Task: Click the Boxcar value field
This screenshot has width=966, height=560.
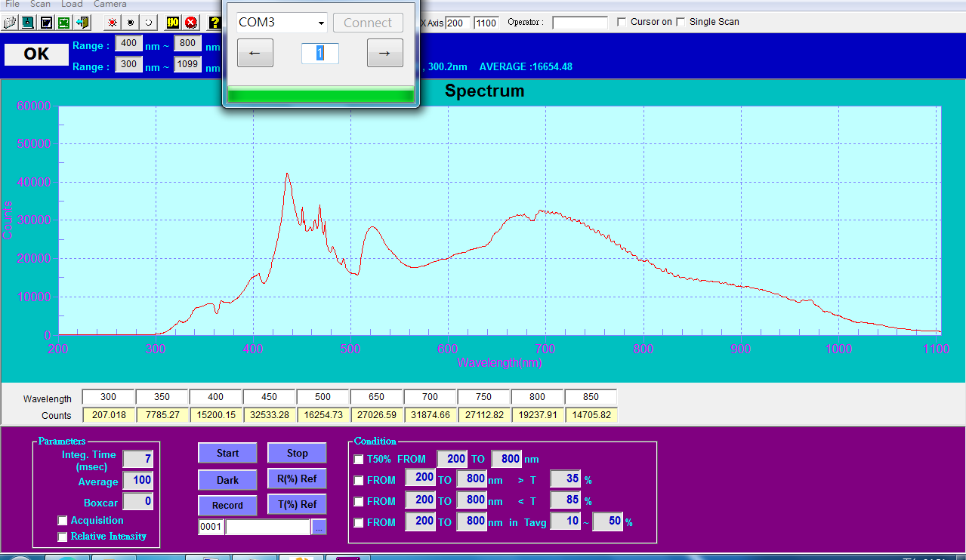Action: (x=137, y=501)
